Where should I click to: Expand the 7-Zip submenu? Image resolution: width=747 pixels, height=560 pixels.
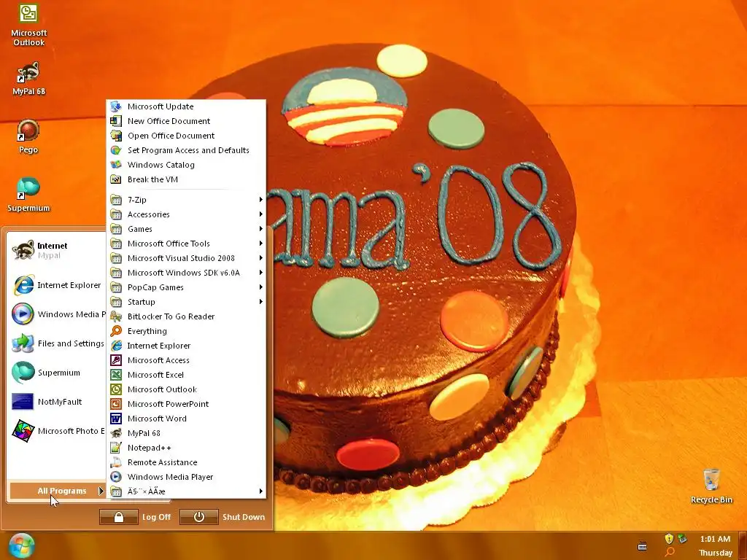click(186, 200)
